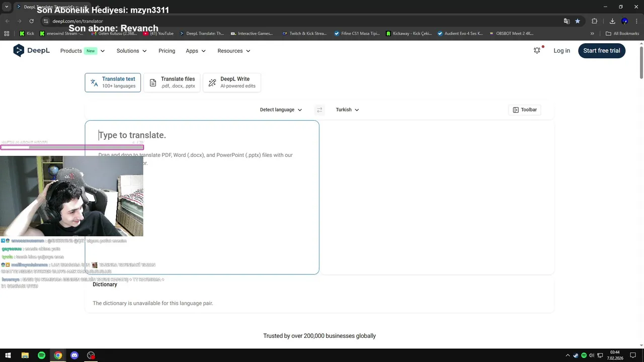Open the Audient Evo 4 bookmark
Viewport: 644px width, 362px height.
tap(460, 34)
